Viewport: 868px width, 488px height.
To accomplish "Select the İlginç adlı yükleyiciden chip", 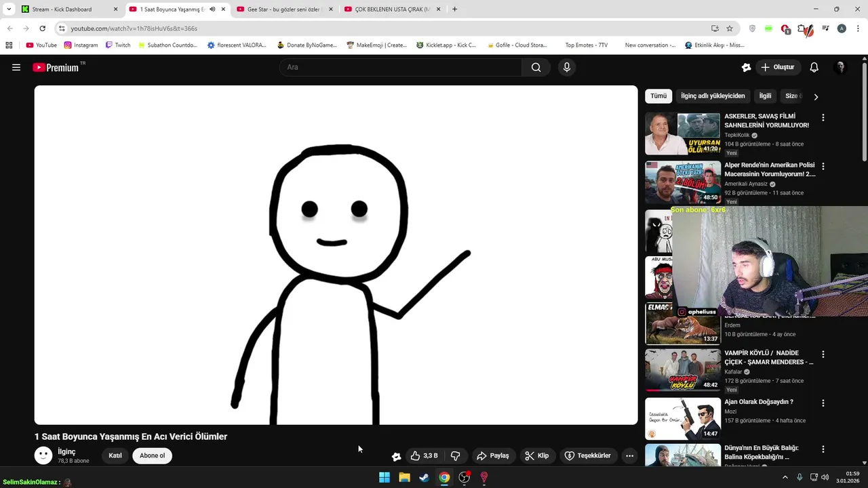I will click(x=713, y=96).
